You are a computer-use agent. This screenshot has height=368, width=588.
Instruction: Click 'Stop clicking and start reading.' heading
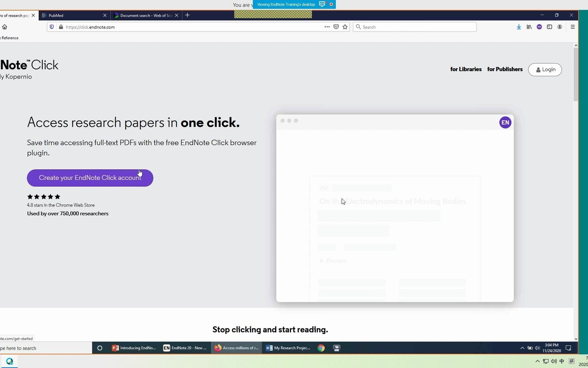[270, 329]
